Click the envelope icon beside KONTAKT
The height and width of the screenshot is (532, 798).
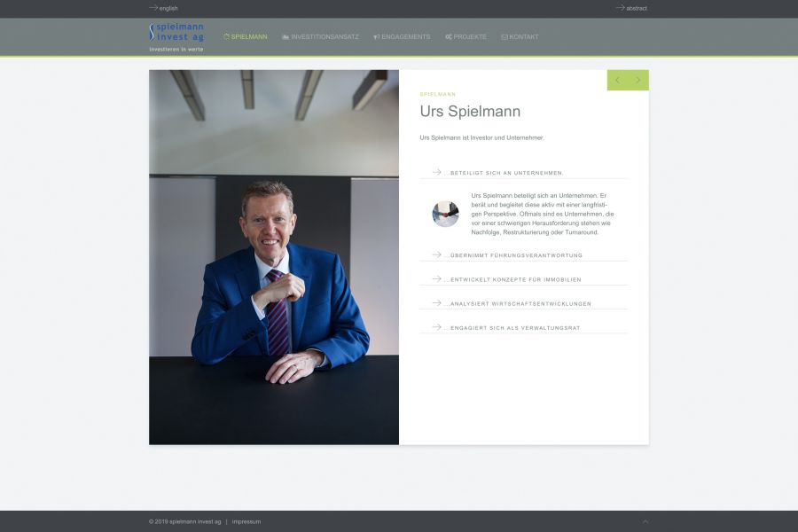tap(505, 36)
